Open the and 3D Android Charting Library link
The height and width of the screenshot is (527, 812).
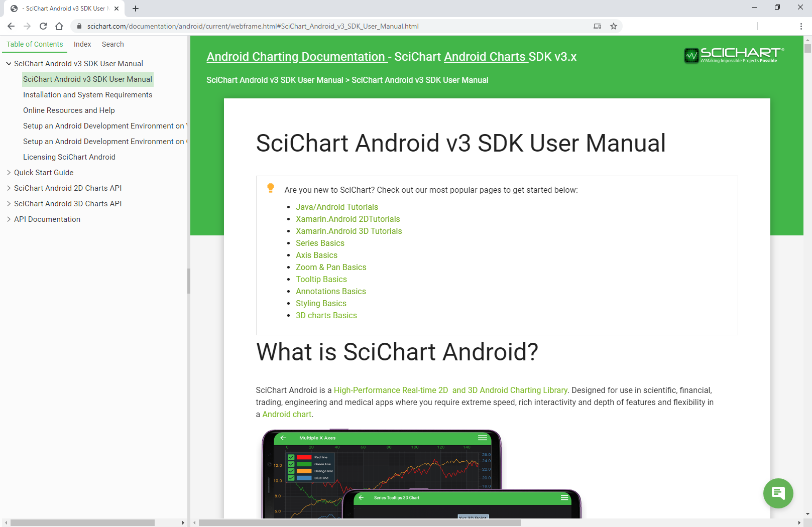click(510, 390)
